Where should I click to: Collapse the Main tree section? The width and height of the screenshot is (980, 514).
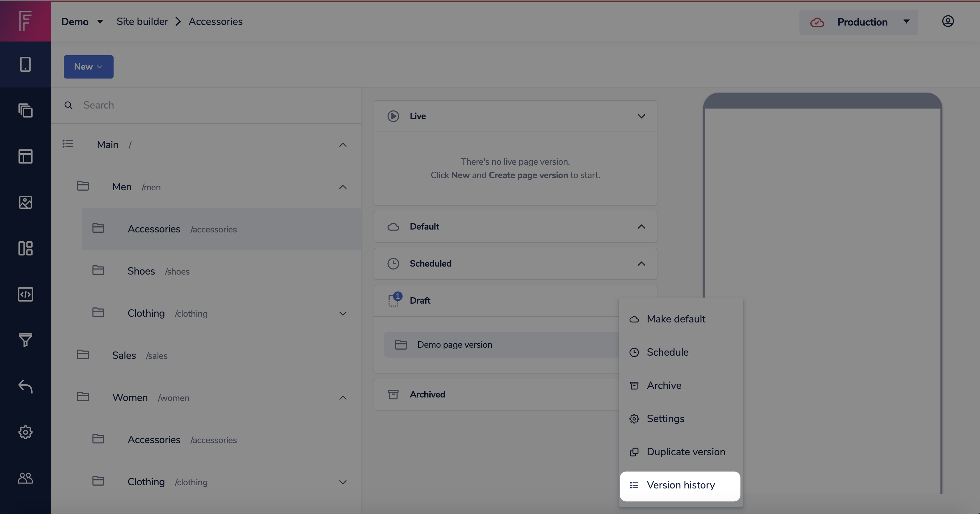(x=343, y=145)
